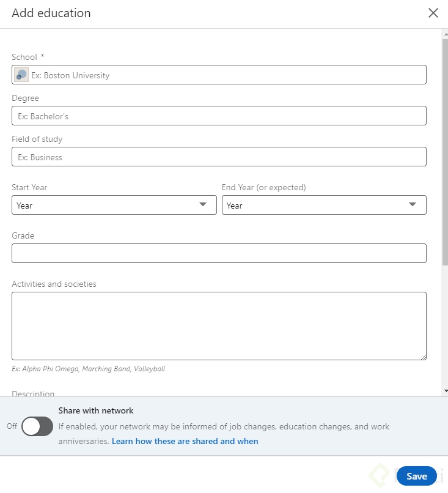Click the Grade text box

coord(219,253)
